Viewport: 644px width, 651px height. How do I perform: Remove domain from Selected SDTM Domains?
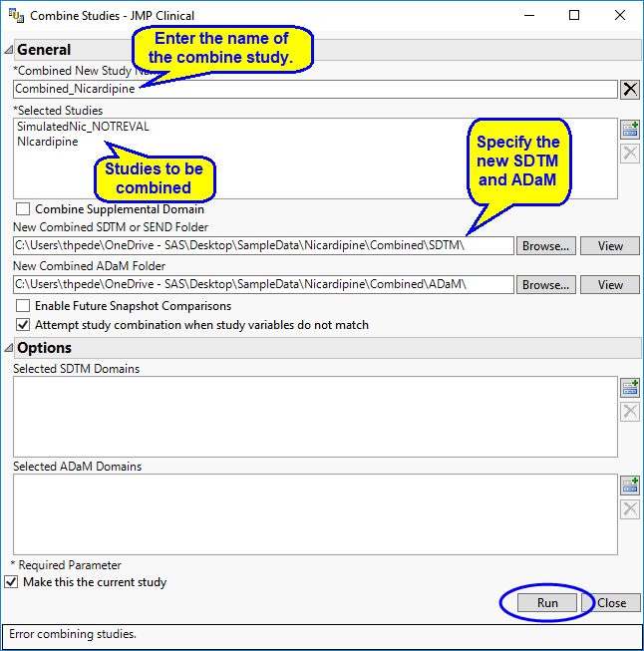pos(630,412)
